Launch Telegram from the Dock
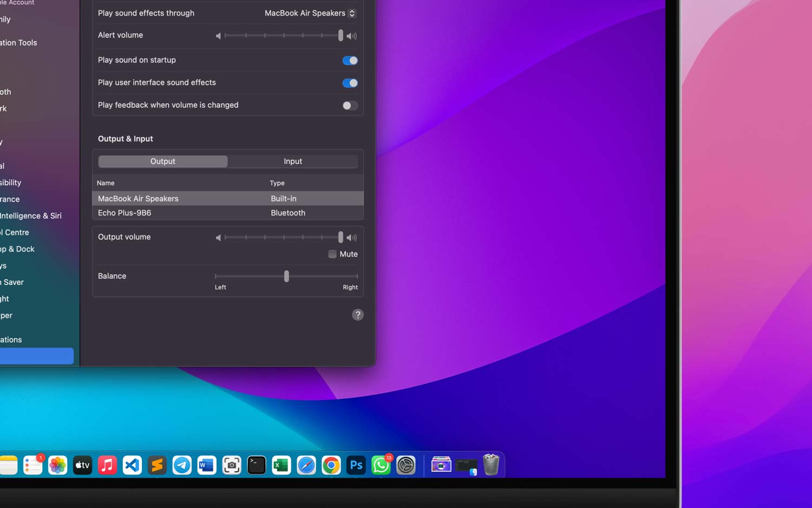Screen dimensions: 812x508 [182, 465]
